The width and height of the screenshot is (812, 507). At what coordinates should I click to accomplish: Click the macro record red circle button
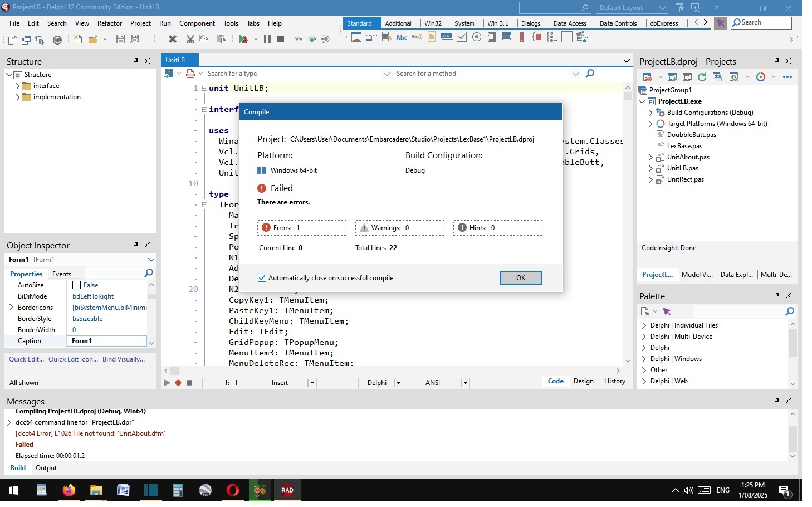coord(178,383)
